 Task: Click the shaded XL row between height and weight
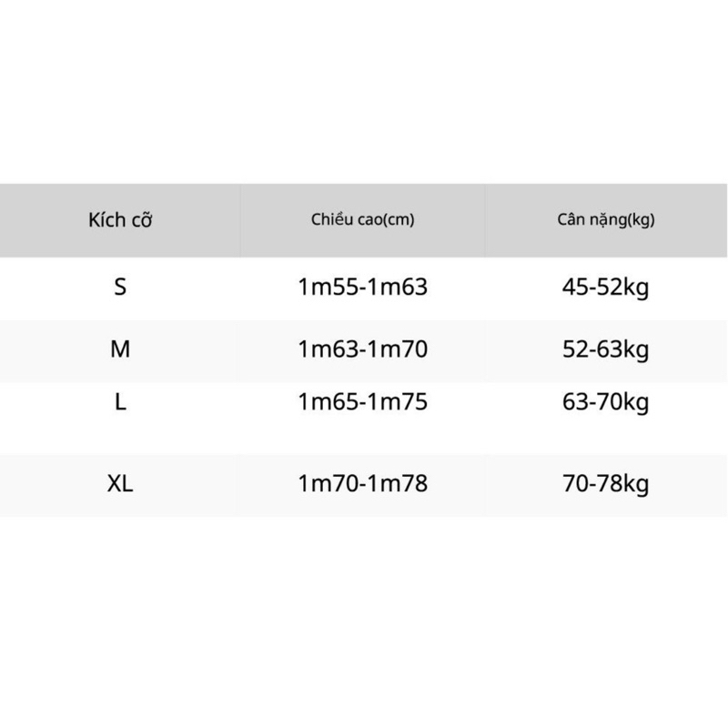[x=491, y=484]
